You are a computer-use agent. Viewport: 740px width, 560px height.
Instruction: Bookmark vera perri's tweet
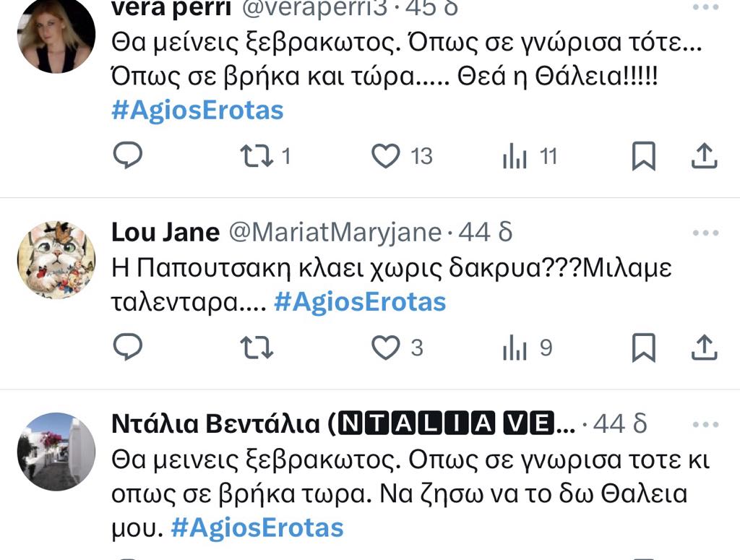tap(643, 155)
